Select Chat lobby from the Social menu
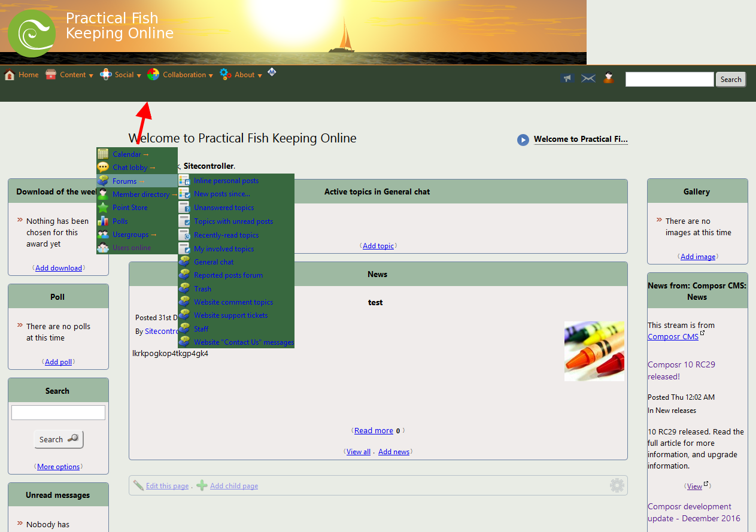Screen dimensions: 756x532 [x=130, y=168]
